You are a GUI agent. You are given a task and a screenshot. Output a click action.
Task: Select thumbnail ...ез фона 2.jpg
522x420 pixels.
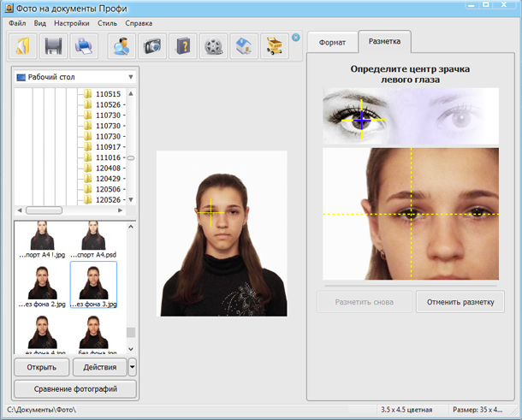(42, 287)
